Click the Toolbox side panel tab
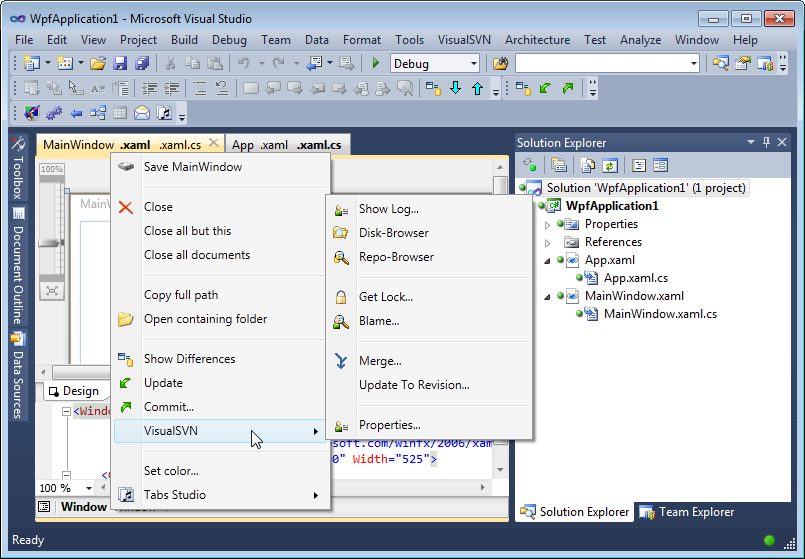 (x=18, y=168)
